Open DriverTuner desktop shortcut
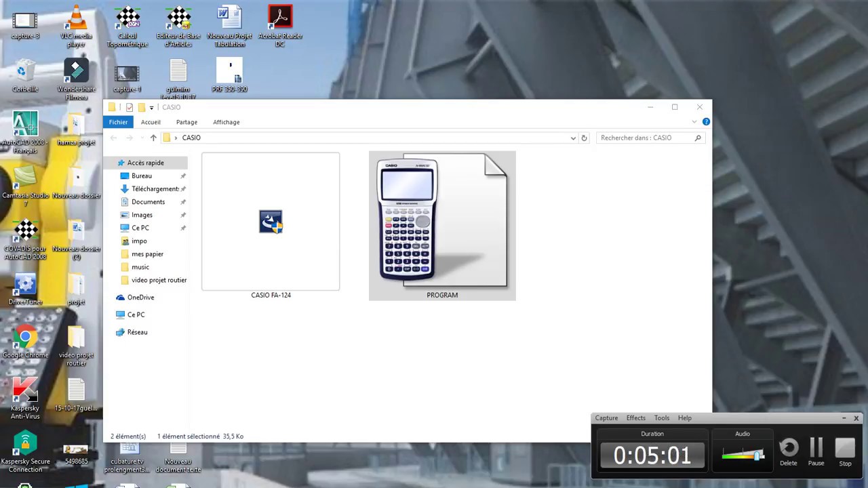This screenshot has width=868, height=488. pos(25,290)
